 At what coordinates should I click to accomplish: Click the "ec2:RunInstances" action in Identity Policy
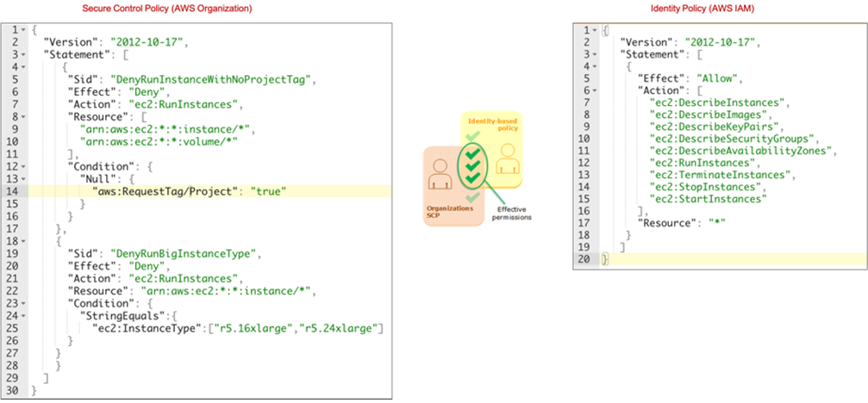pyautogui.click(x=703, y=163)
